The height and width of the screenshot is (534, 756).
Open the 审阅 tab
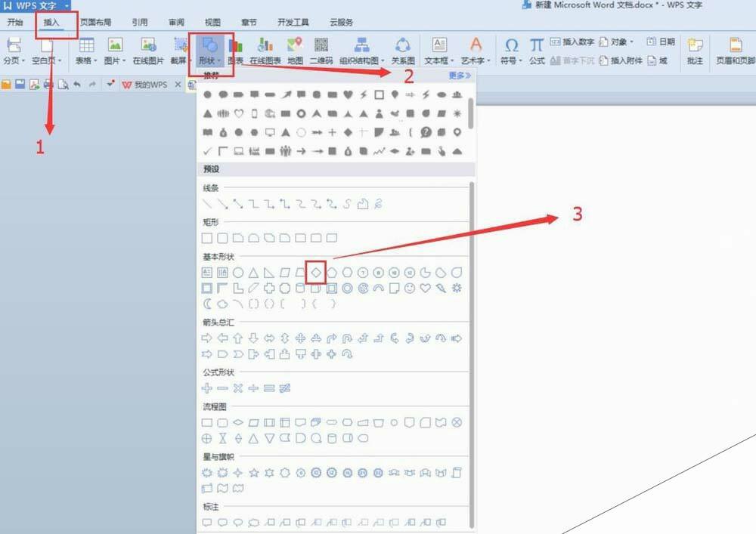pyautogui.click(x=176, y=22)
